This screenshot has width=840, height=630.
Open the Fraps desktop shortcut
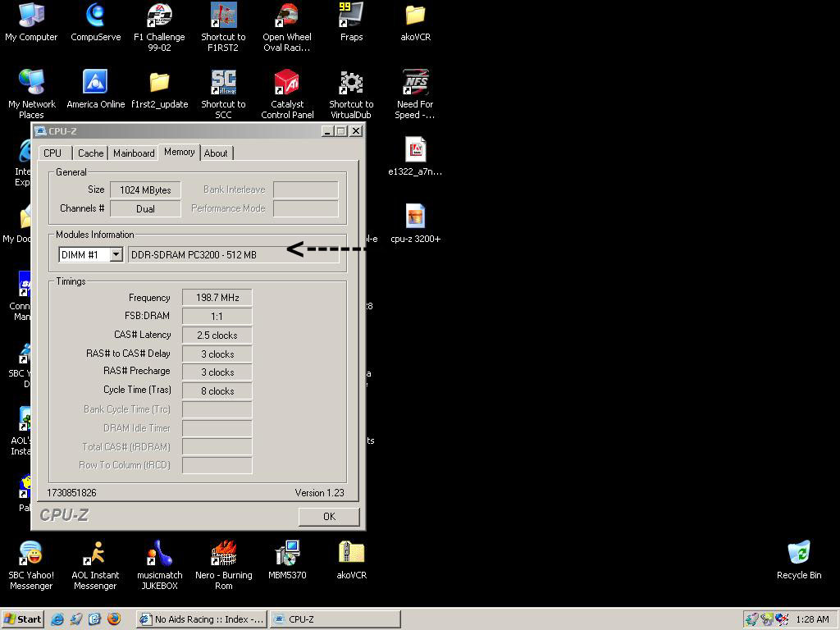(351, 16)
